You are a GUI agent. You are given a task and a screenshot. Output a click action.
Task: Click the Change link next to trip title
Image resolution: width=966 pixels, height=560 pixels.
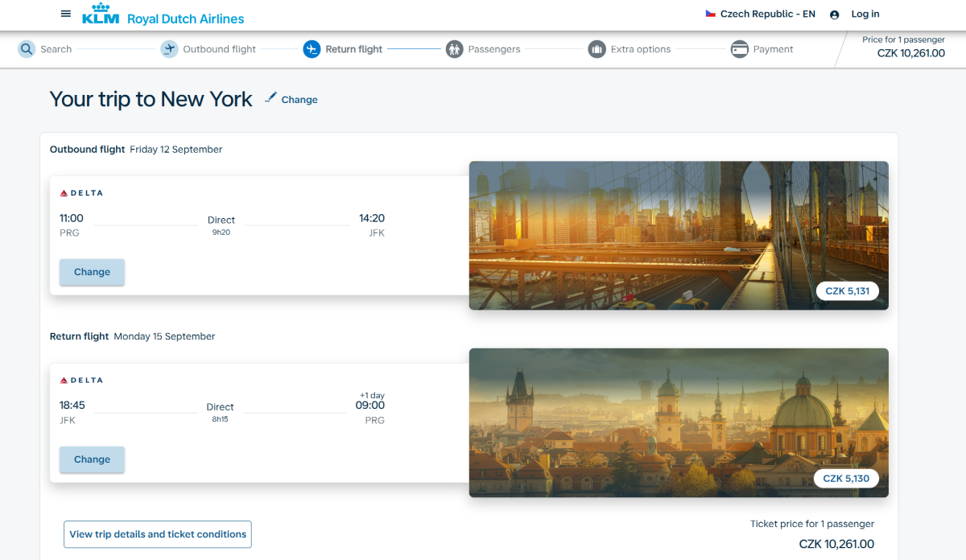tap(299, 100)
